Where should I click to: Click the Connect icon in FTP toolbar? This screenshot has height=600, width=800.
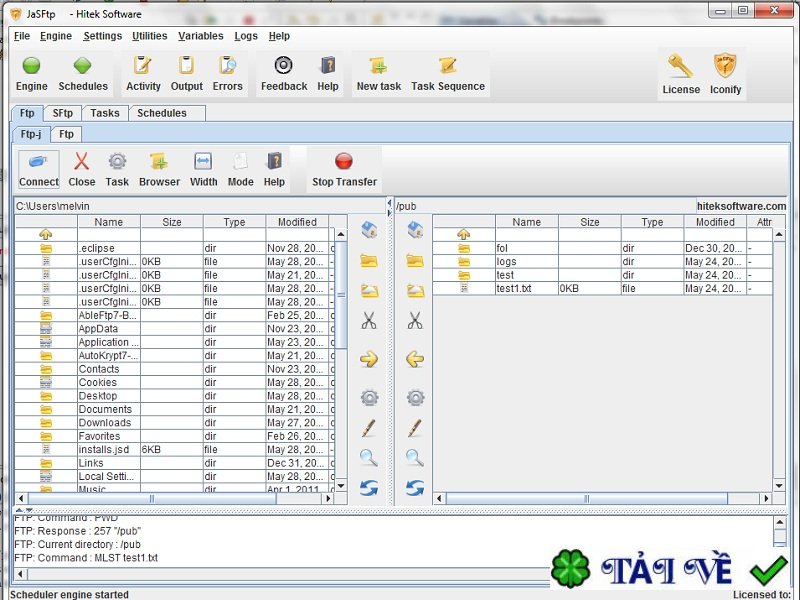[38, 162]
